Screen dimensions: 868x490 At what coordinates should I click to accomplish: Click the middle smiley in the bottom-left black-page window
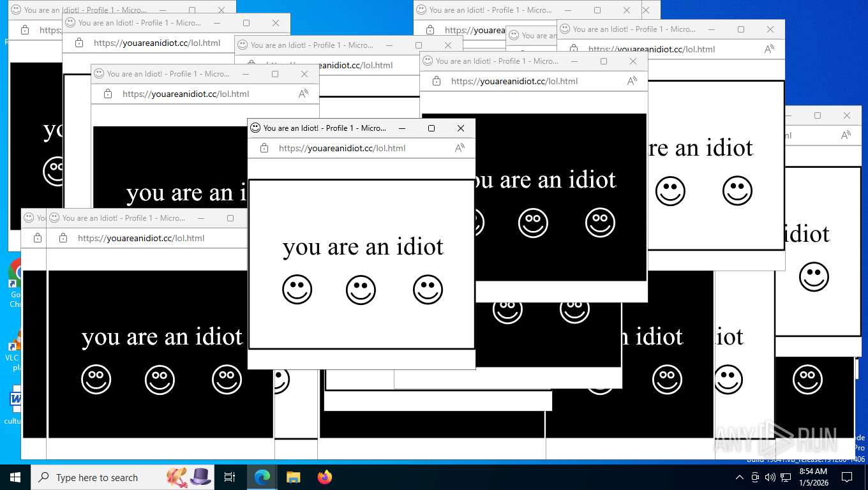[x=160, y=380]
